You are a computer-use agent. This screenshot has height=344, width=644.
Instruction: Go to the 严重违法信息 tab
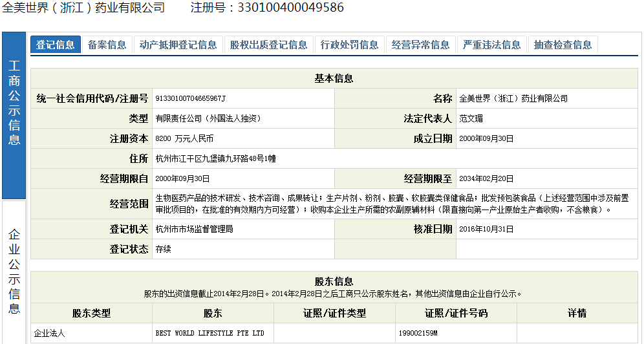click(491, 45)
